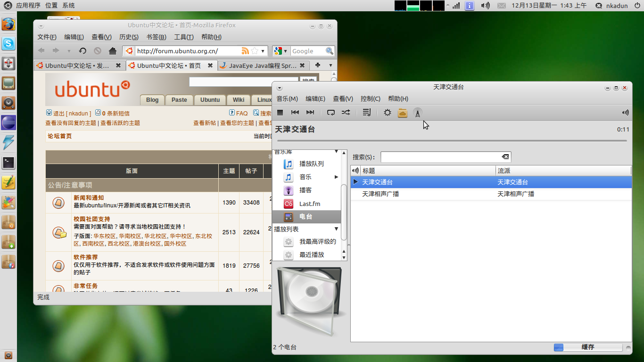Launch Skype from the dock
Viewport: 644px width, 362px height.
(8, 44)
